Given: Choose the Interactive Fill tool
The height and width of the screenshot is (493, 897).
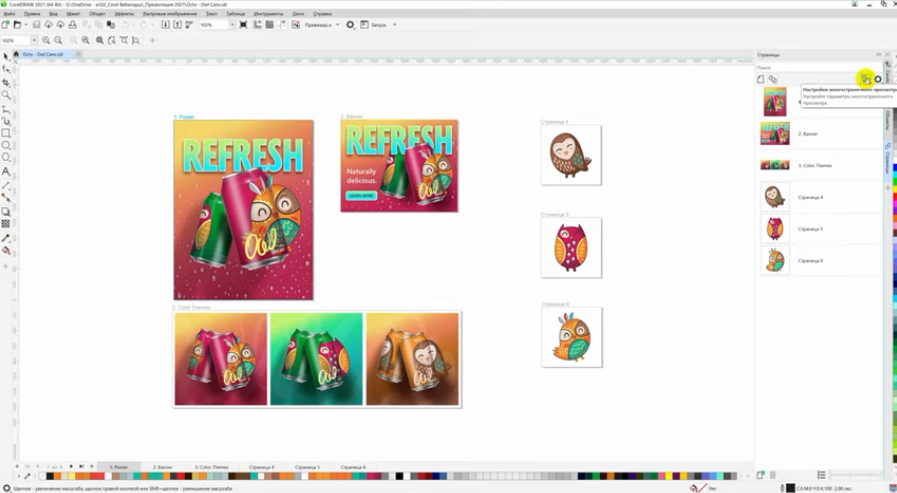Looking at the screenshot, I should pos(6,251).
